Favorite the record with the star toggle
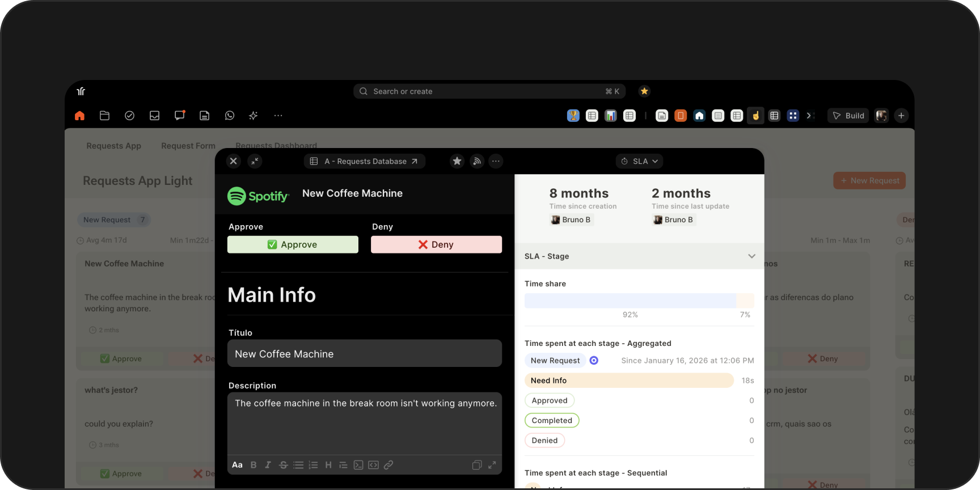The image size is (980, 490). tap(457, 161)
